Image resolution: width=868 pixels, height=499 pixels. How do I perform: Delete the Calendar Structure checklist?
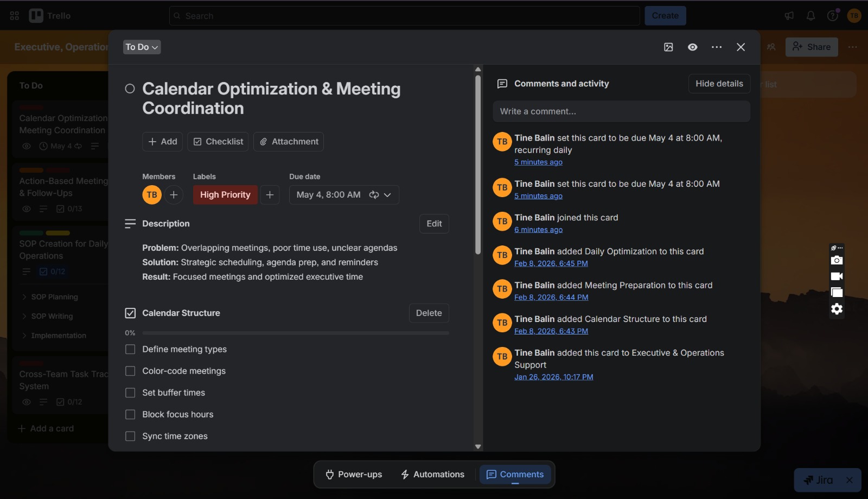429,313
